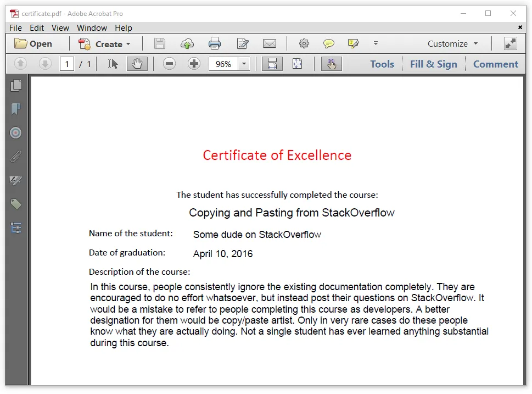Click the Save file floppy icon

[159, 44]
